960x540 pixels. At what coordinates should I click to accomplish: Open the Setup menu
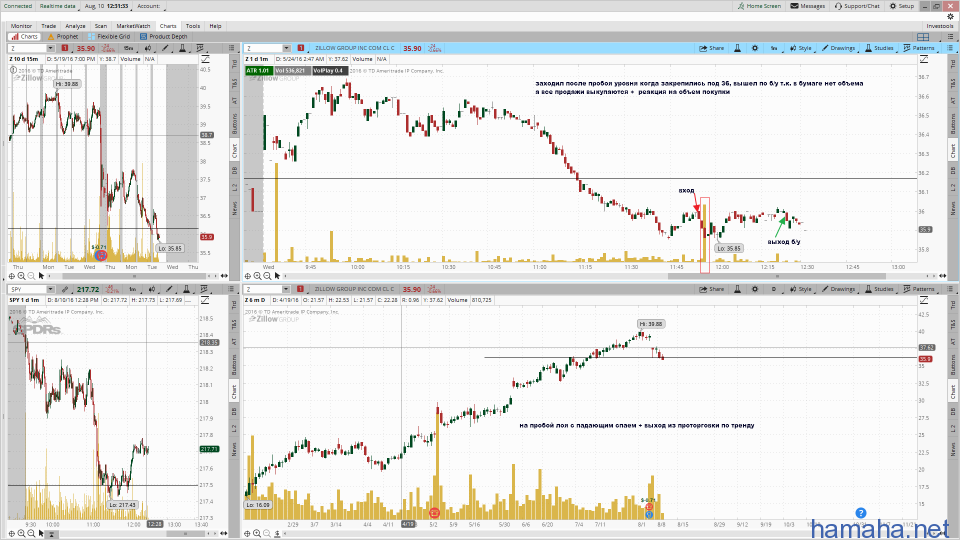(x=902, y=6)
